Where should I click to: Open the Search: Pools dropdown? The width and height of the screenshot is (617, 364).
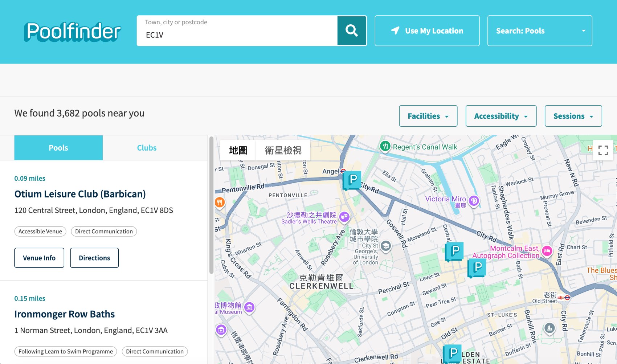click(x=540, y=31)
